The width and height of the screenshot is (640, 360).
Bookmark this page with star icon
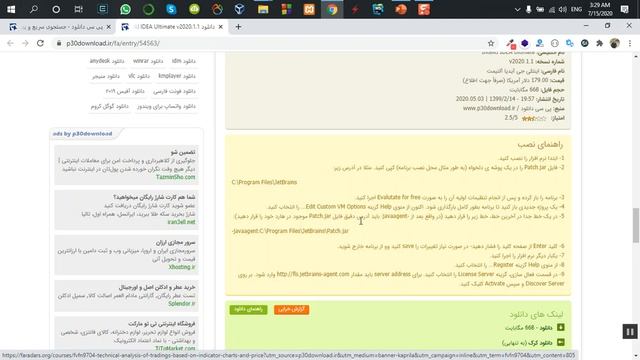click(x=491, y=43)
